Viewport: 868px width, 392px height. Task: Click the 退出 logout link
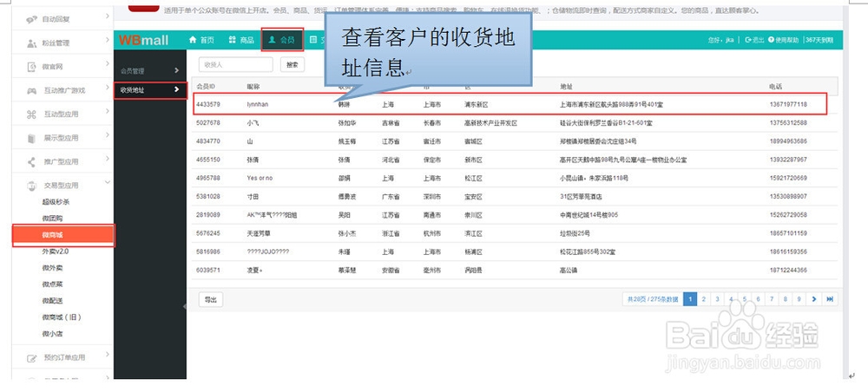click(x=754, y=40)
